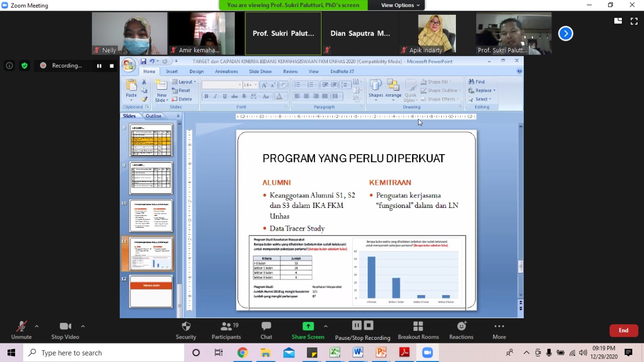
Task: Expand share options arrow beside Share Screen
Action: (x=326, y=326)
